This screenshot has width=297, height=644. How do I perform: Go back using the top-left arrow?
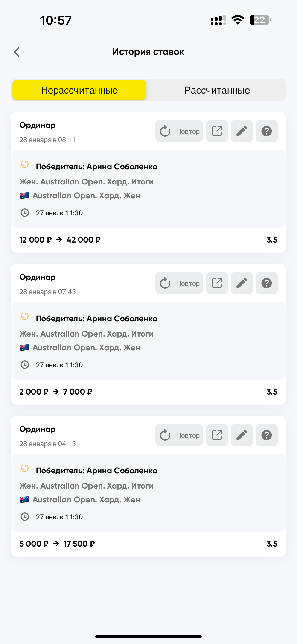[17, 52]
